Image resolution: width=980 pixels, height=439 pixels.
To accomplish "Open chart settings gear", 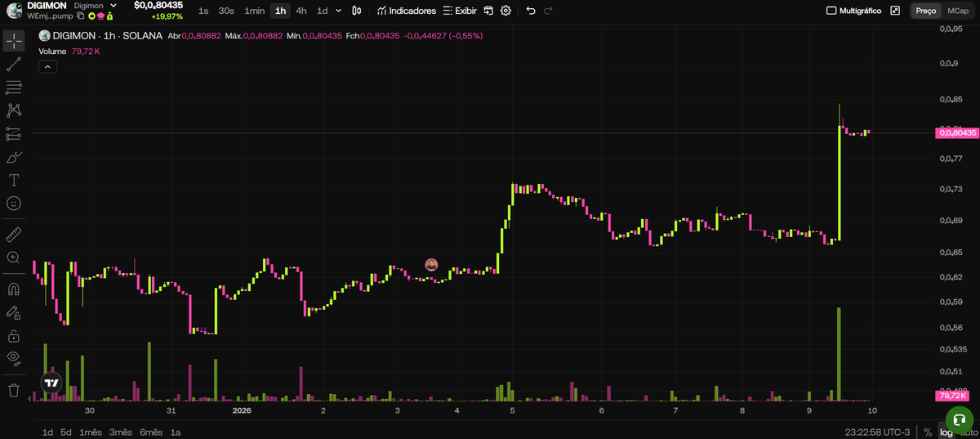I will (x=506, y=11).
